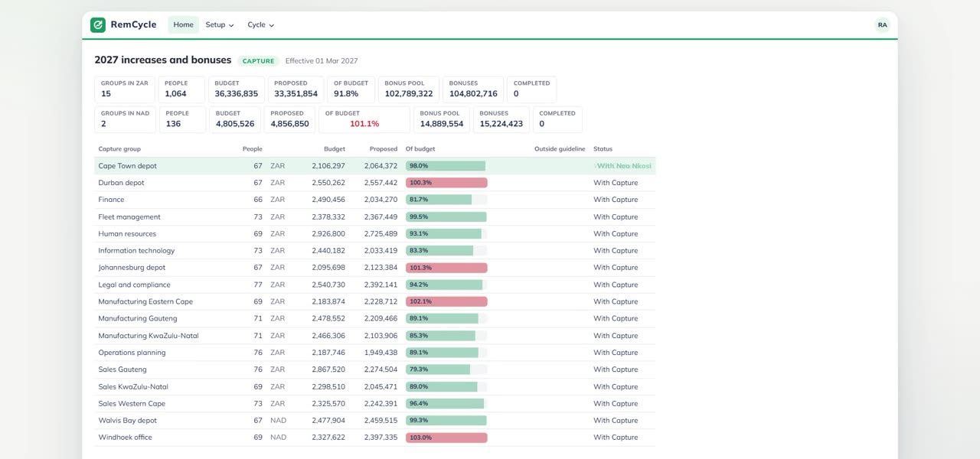Viewport: 980px width, 459px height.
Task: Click the 2027 increases and bonuses heading
Action: (x=163, y=60)
